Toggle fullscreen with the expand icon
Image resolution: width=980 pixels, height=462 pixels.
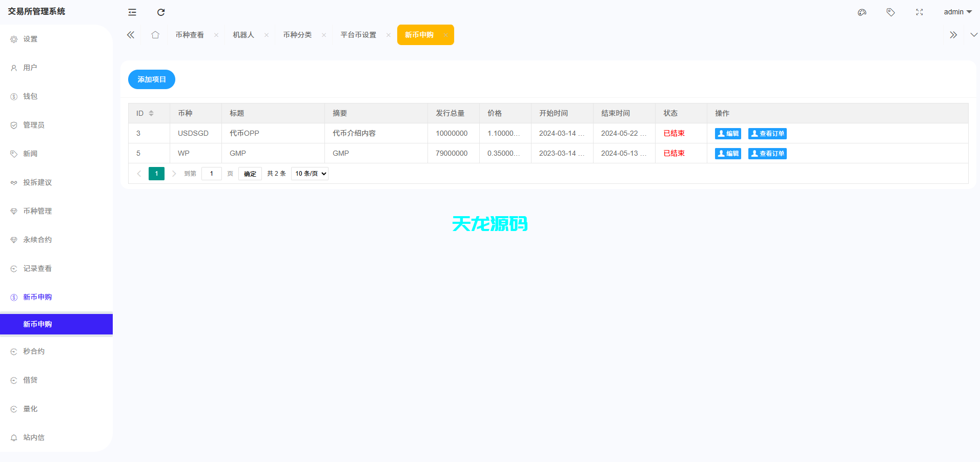point(920,12)
